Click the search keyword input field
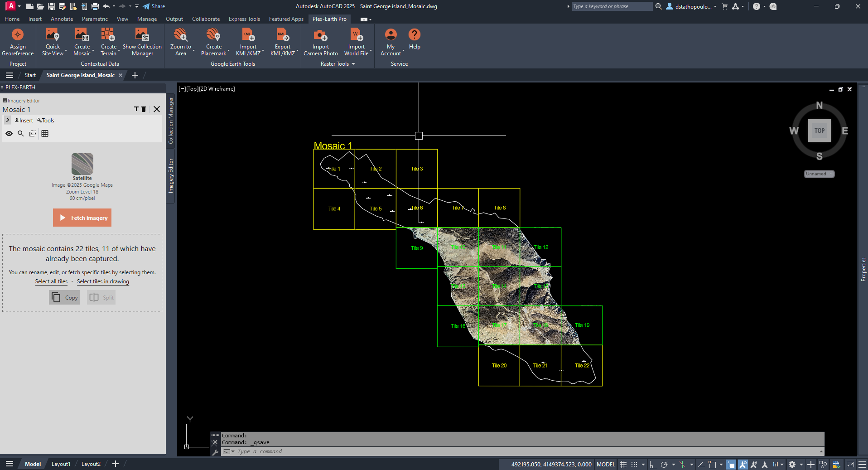This screenshot has width=868, height=470. (611, 6)
